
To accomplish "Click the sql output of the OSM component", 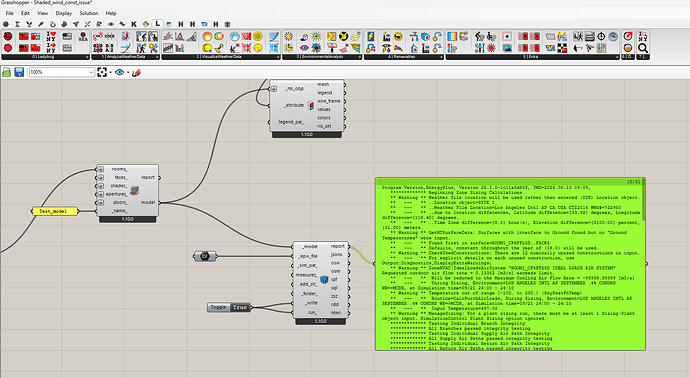I will 335,288.
